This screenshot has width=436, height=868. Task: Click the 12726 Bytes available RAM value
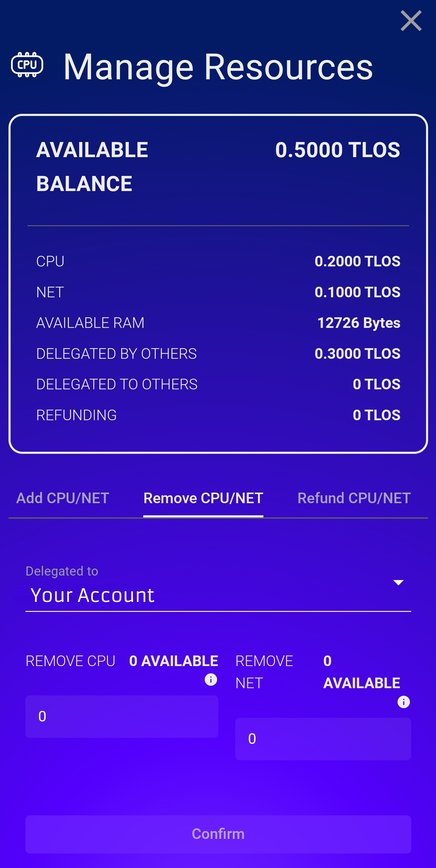[x=358, y=323]
